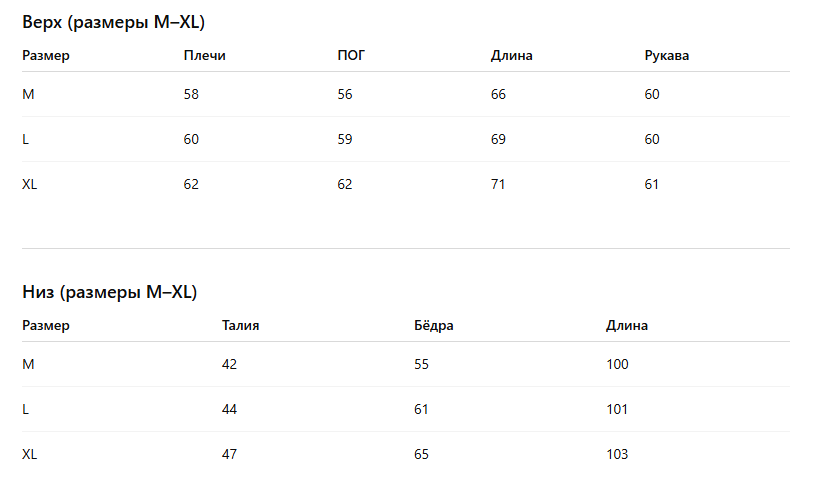
Task: Select size XL row in bottom table
Action: coord(406,454)
